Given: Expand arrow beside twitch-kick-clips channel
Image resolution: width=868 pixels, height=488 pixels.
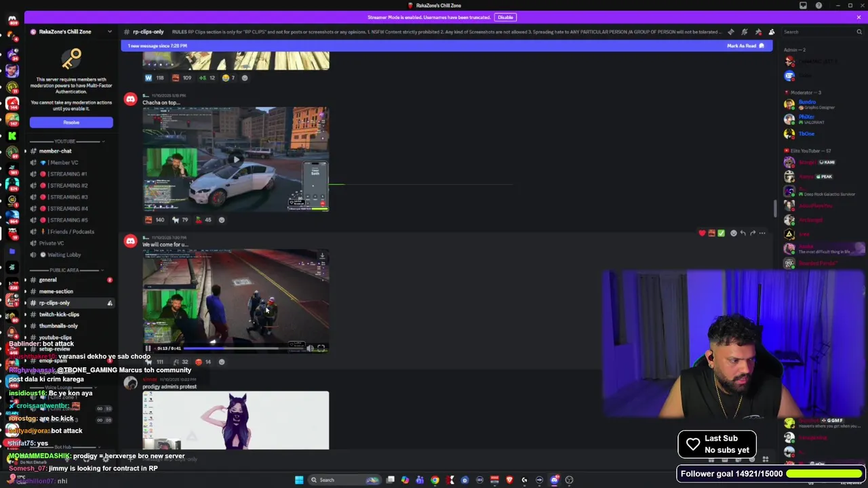Looking at the screenshot, I should 25,314.
